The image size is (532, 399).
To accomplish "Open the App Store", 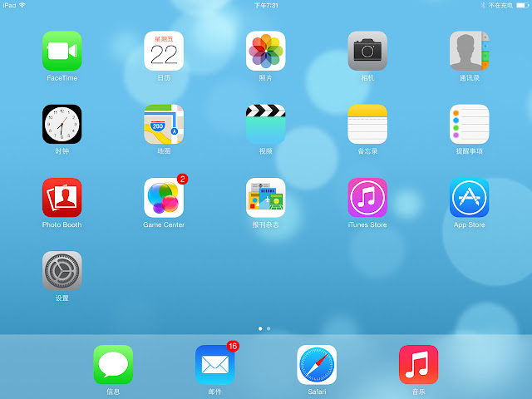I will point(469,198).
